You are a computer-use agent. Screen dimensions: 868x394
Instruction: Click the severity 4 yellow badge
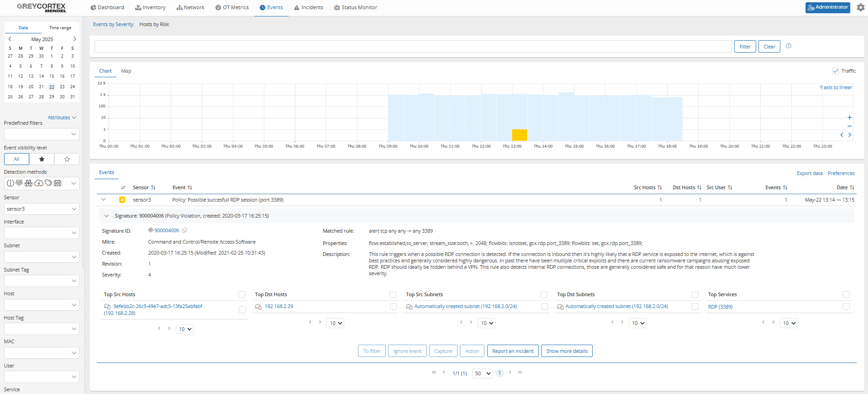click(122, 200)
